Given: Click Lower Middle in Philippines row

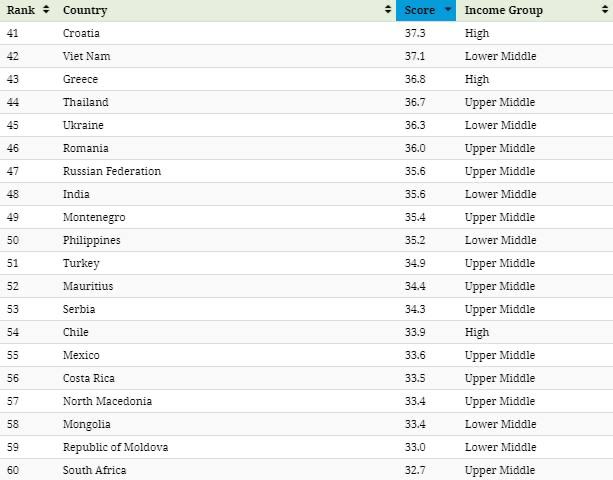Looking at the screenshot, I should click(500, 240).
